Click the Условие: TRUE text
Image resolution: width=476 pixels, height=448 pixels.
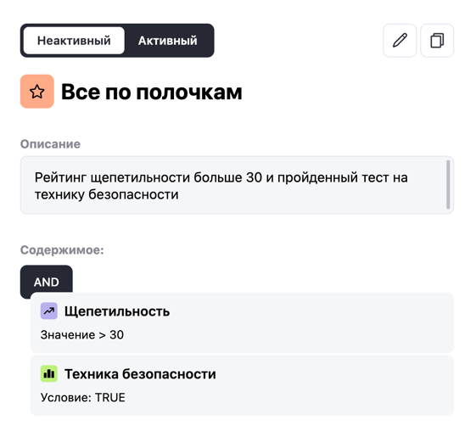(x=83, y=397)
